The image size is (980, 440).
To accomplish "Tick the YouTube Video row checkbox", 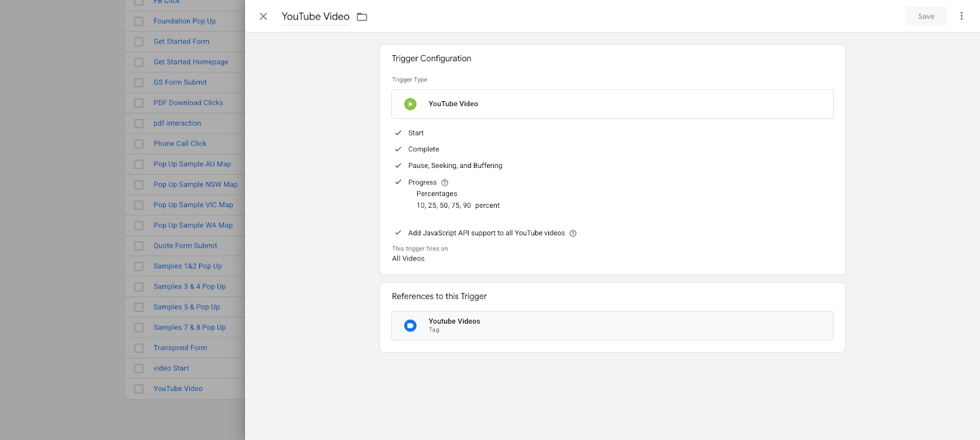I will point(139,389).
